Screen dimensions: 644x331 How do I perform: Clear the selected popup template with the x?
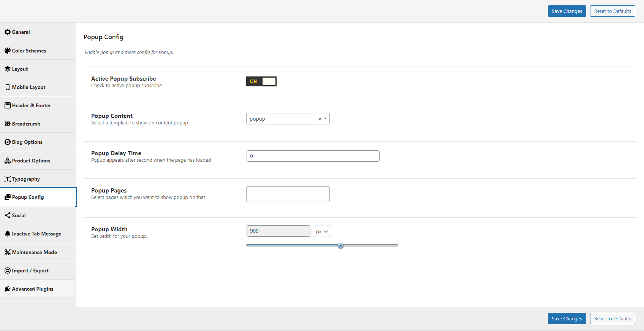pyautogui.click(x=320, y=119)
